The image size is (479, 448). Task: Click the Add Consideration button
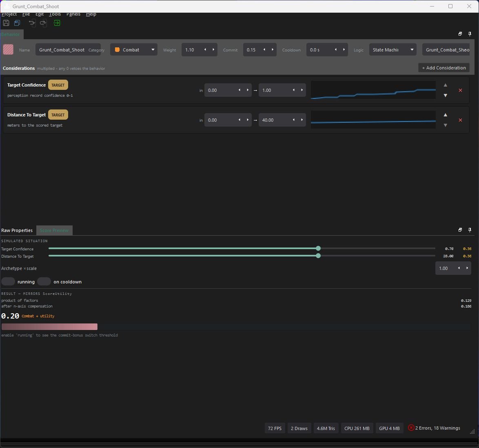coord(444,68)
